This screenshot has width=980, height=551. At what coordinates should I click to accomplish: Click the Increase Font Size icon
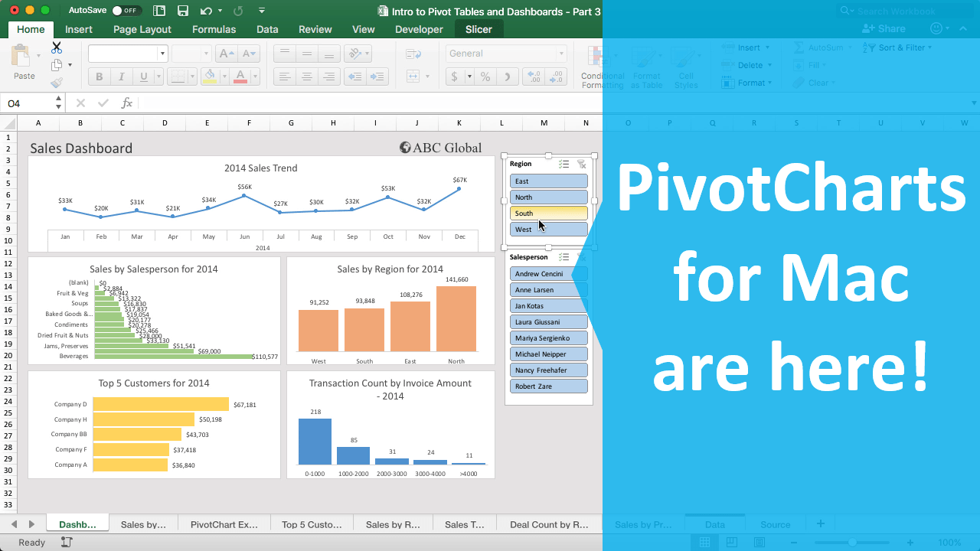click(x=226, y=54)
